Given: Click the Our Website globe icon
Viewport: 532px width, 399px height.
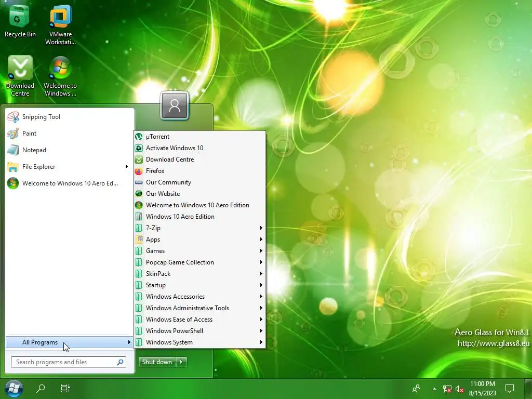Looking at the screenshot, I should pyautogui.click(x=138, y=194).
